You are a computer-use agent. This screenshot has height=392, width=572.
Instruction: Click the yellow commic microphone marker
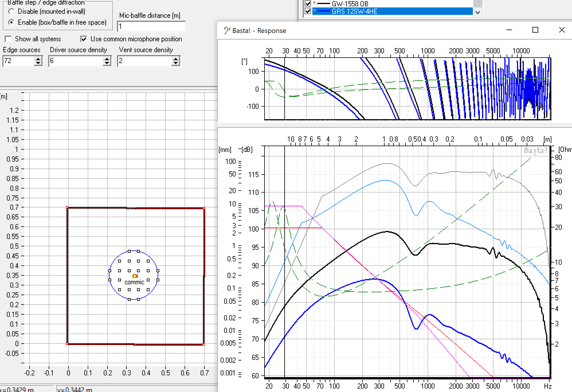coord(135,276)
